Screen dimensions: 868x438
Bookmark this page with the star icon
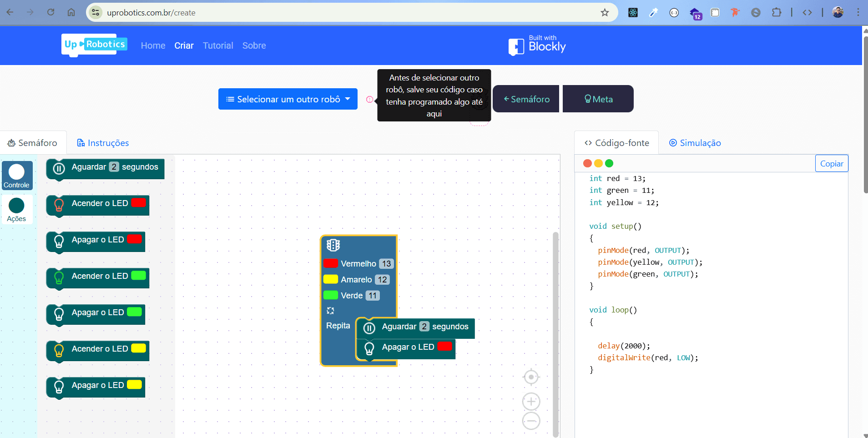point(605,13)
